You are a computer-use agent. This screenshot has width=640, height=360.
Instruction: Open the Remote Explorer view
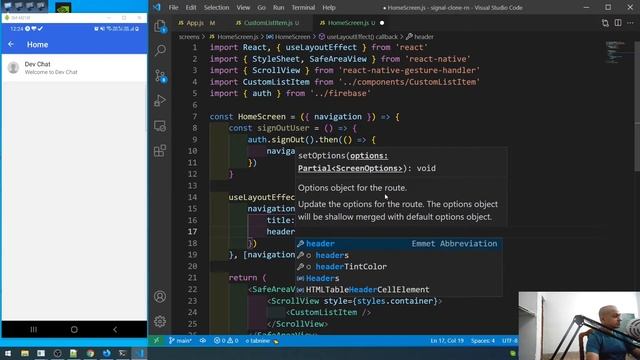160,126
